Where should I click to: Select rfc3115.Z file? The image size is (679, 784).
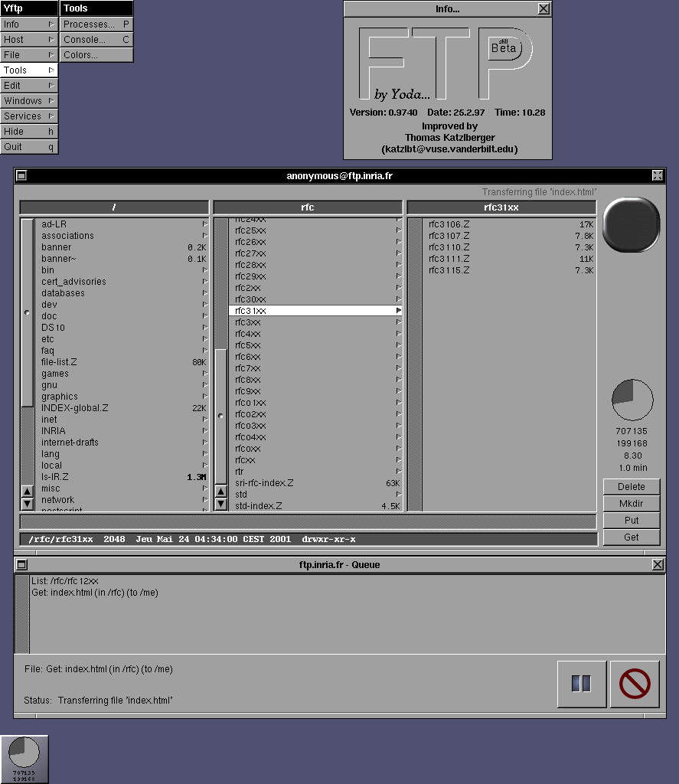click(x=510, y=270)
